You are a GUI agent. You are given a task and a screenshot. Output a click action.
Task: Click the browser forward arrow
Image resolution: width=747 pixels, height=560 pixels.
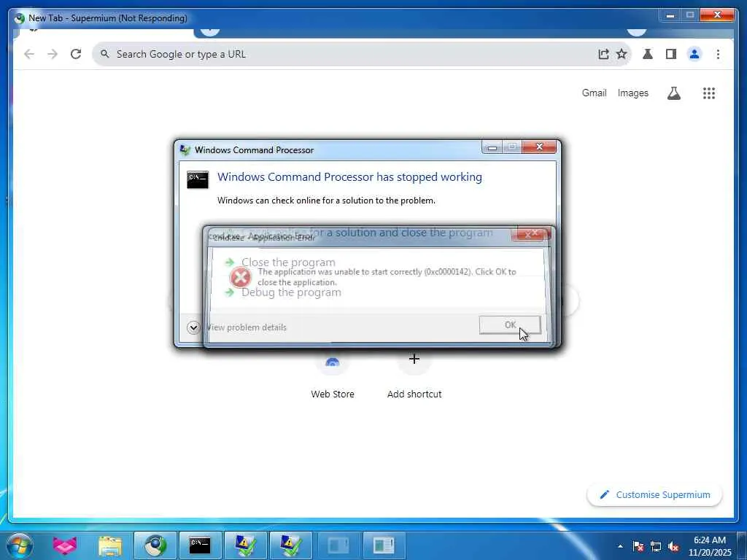click(x=53, y=54)
